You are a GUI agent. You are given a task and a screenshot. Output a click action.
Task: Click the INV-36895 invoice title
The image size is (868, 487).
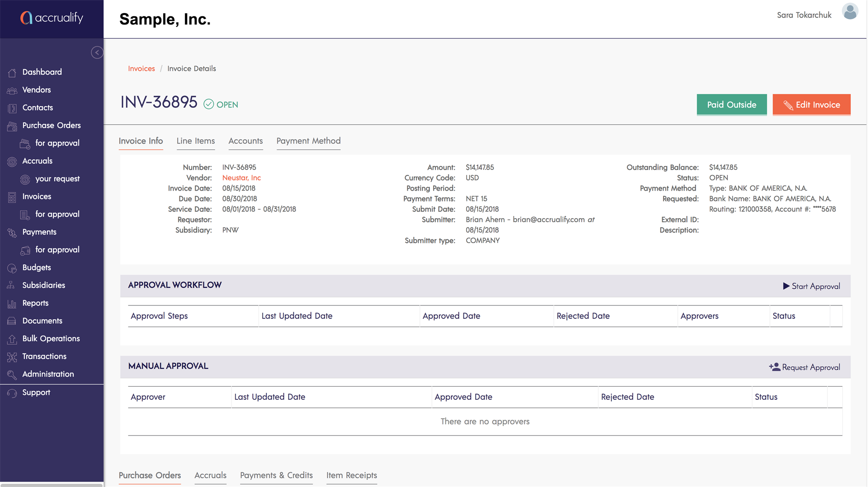click(x=159, y=102)
